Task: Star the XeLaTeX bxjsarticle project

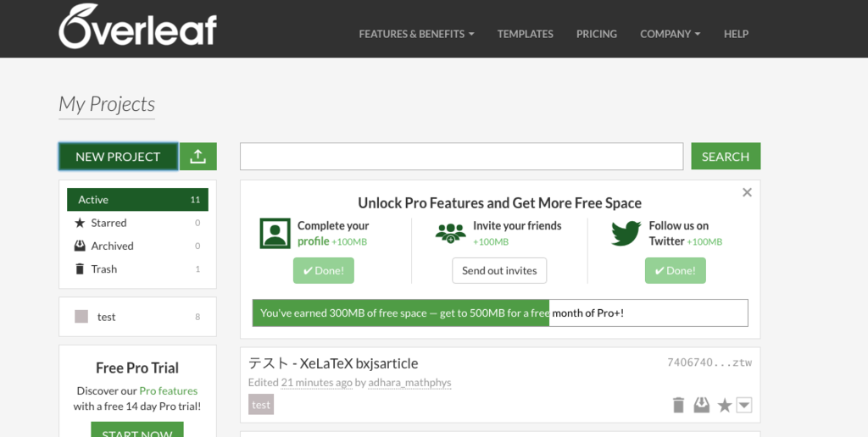Action: (725, 406)
